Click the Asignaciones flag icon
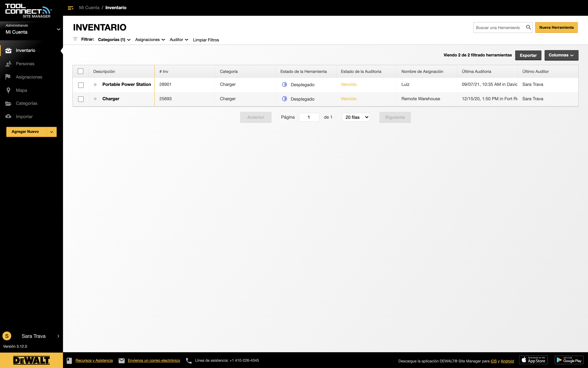 [x=8, y=77]
